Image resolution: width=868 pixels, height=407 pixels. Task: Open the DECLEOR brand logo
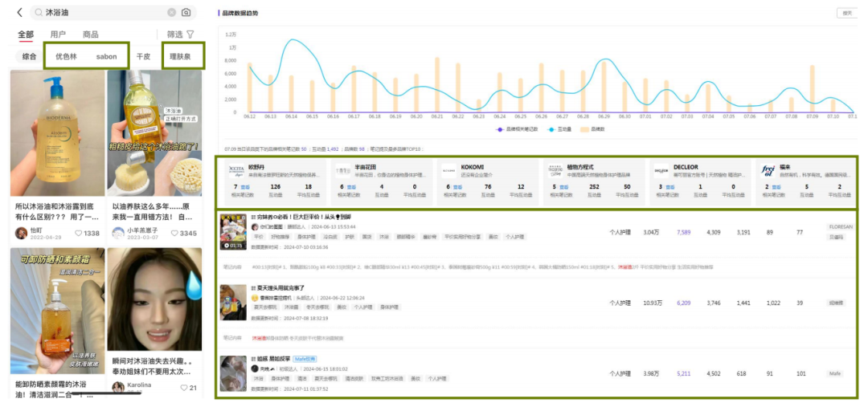tap(661, 172)
